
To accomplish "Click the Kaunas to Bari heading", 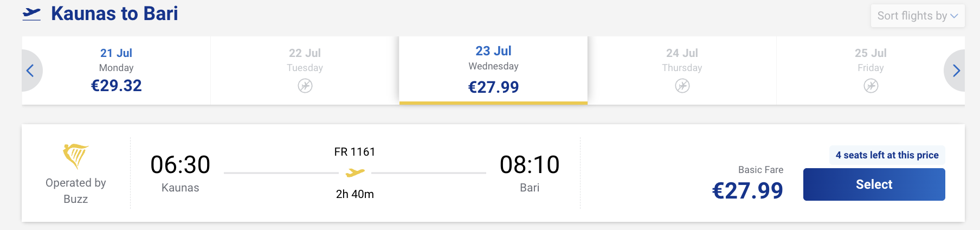I will (114, 14).
